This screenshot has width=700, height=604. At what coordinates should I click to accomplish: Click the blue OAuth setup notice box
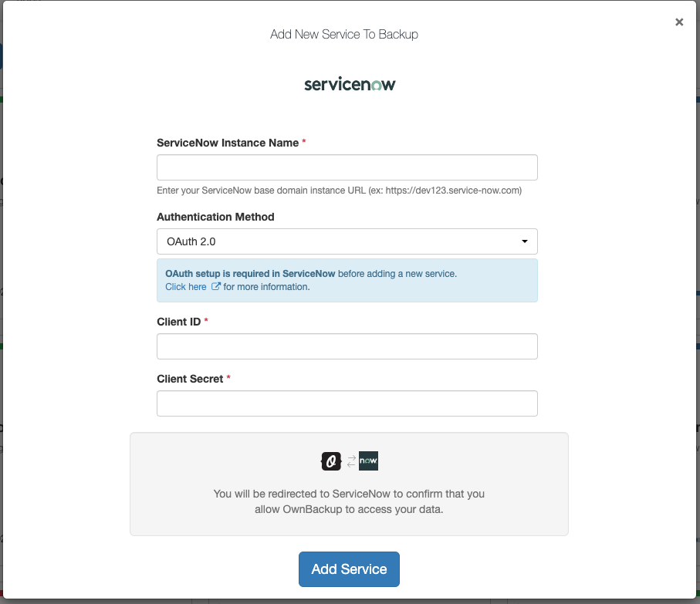tap(347, 280)
